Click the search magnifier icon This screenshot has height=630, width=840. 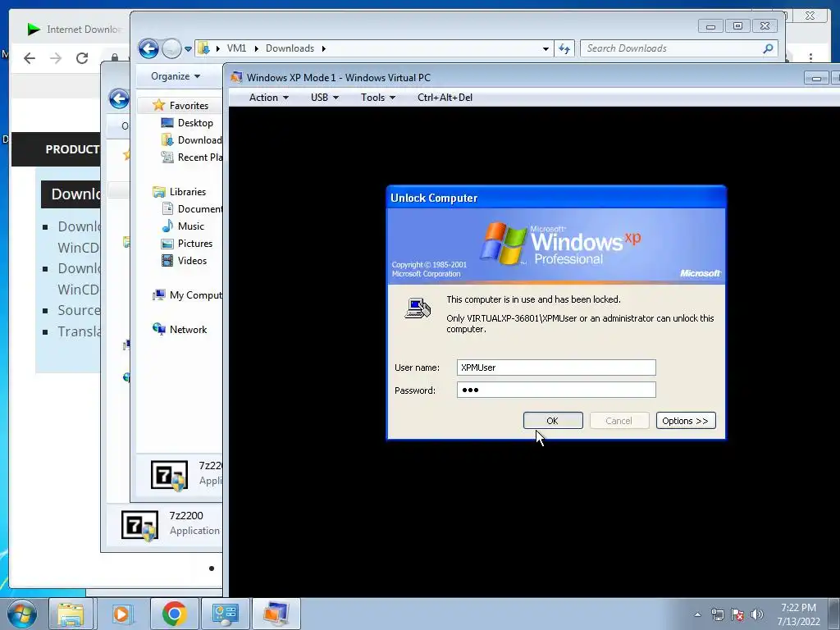pos(768,48)
